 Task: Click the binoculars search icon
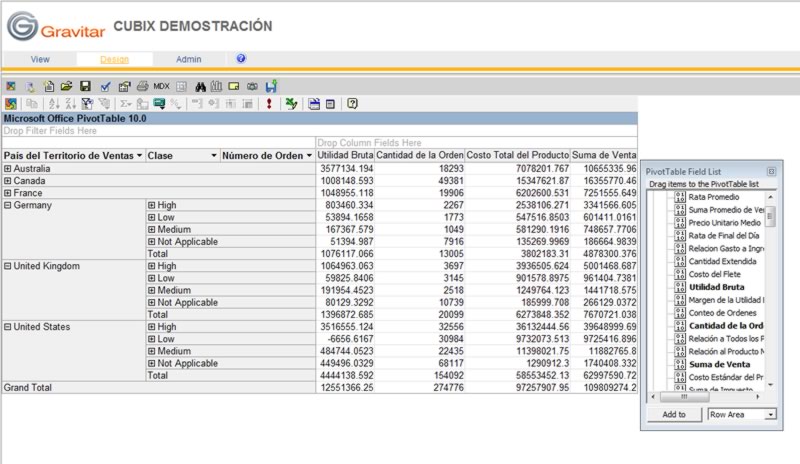[x=200, y=86]
